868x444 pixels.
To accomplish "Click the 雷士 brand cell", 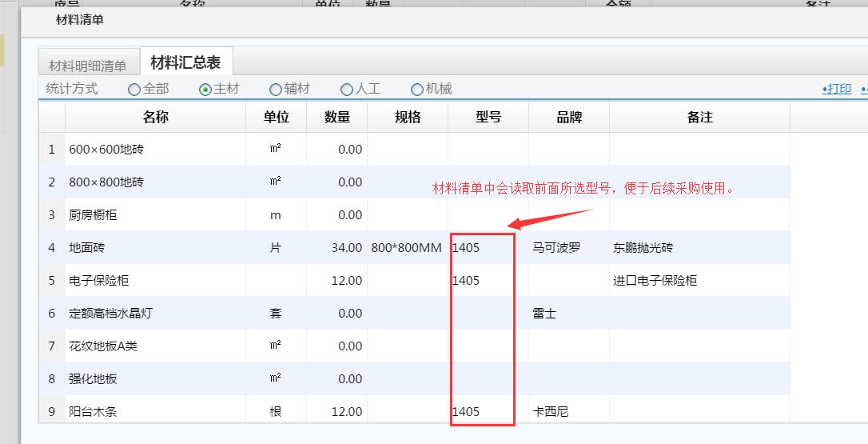I will coord(544,314).
